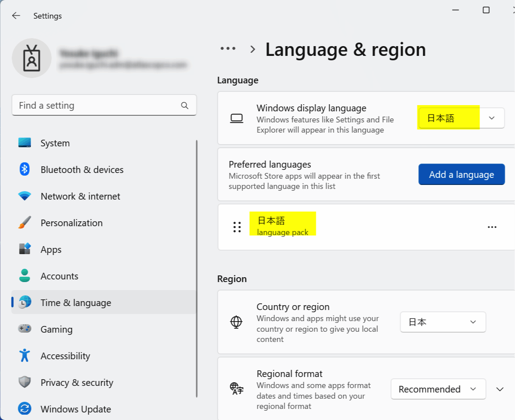
Task: Click the Privacy shield icon
Action: click(x=25, y=382)
